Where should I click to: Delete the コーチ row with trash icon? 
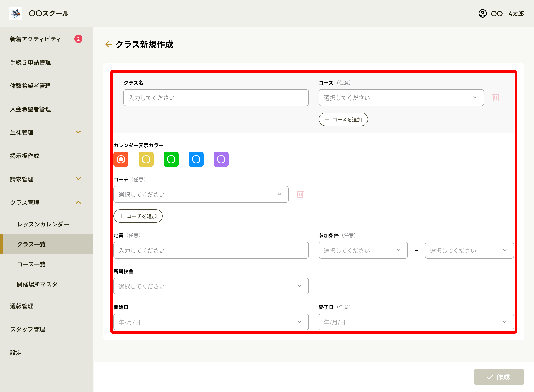[x=300, y=194]
